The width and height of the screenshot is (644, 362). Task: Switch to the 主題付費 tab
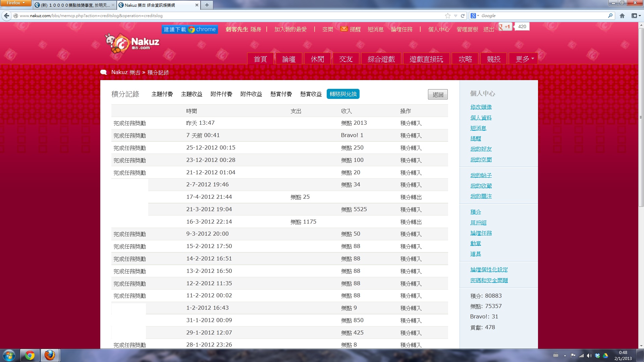click(x=162, y=94)
